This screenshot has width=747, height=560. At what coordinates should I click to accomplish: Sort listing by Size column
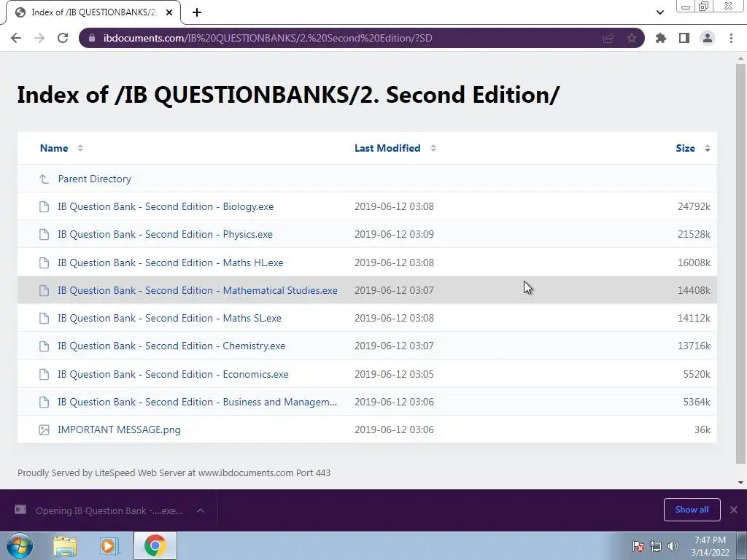685,148
